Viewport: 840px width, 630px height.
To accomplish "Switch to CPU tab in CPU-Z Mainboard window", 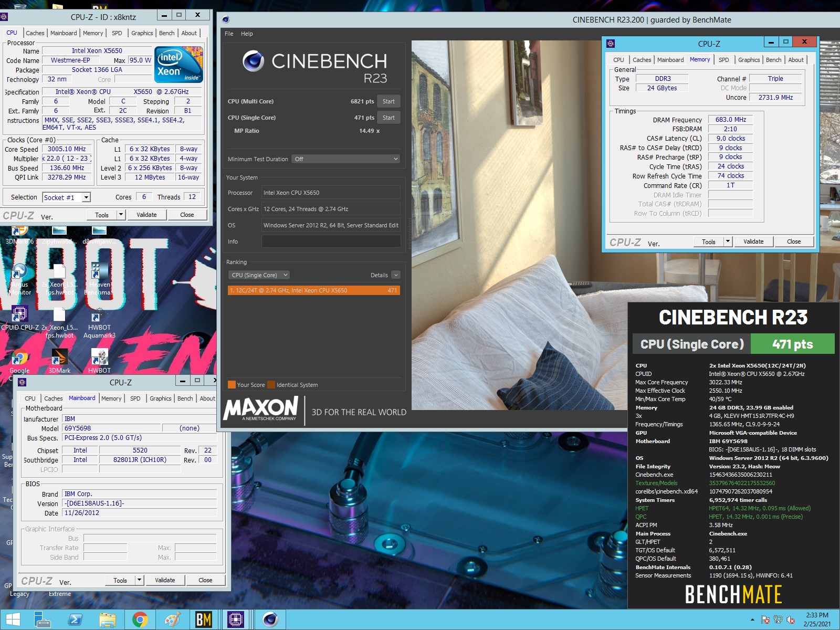I will pos(30,398).
